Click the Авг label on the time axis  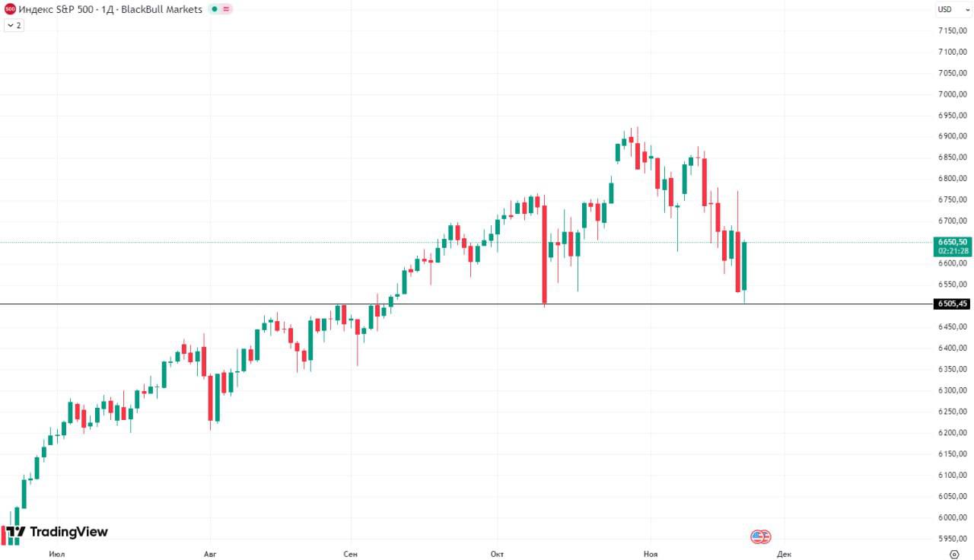pos(210,554)
